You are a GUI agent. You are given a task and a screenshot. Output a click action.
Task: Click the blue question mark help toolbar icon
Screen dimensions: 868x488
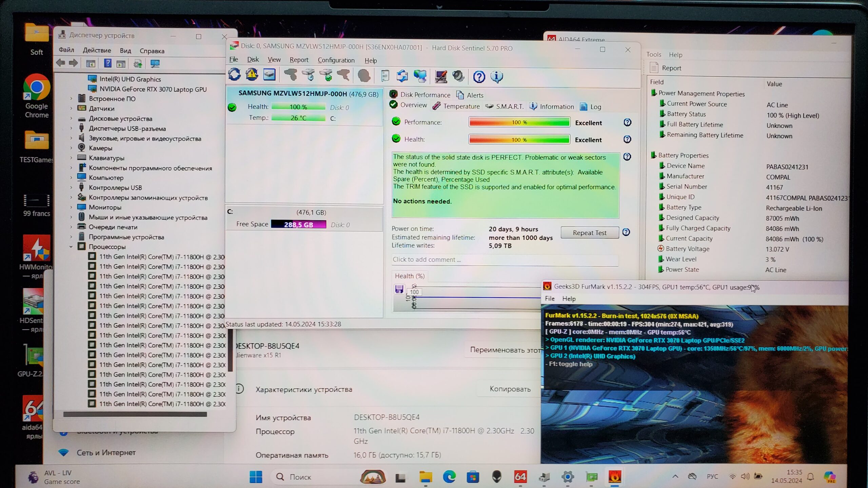(479, 77)
